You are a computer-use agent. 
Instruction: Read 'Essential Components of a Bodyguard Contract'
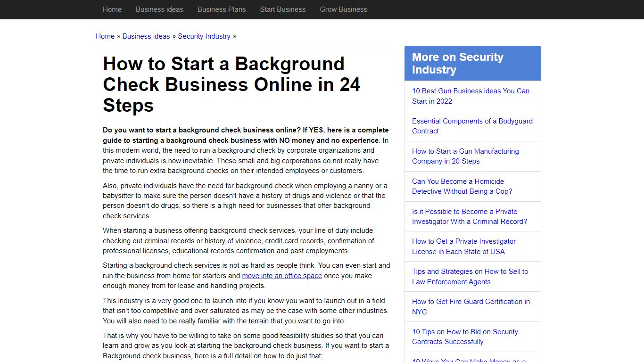(472, 126)
